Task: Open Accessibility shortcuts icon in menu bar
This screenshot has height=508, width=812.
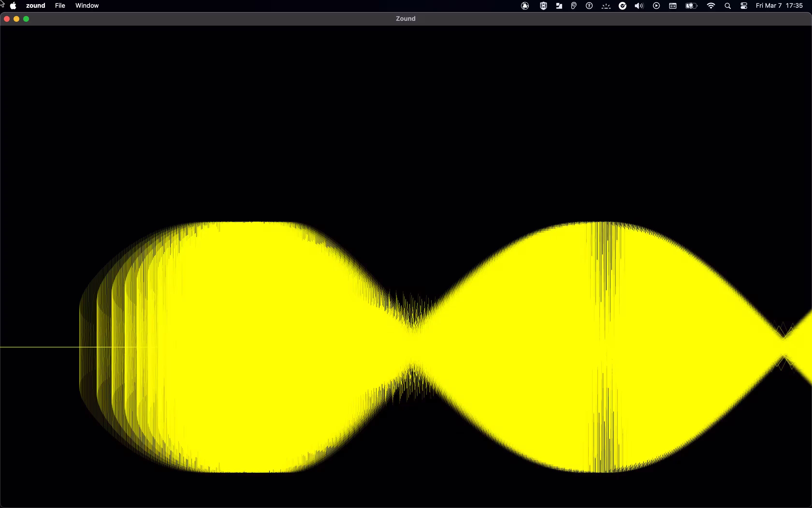Action: (x=589, y=6)
